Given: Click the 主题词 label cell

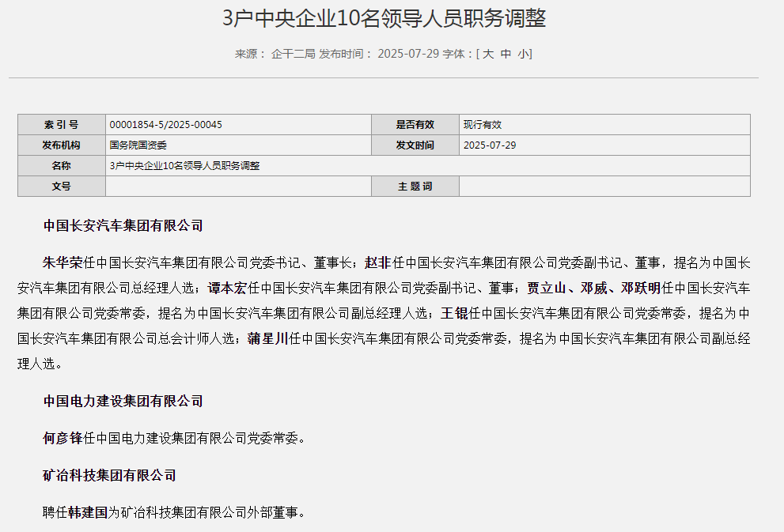Looking at the screenshot, I should [415, 187].
